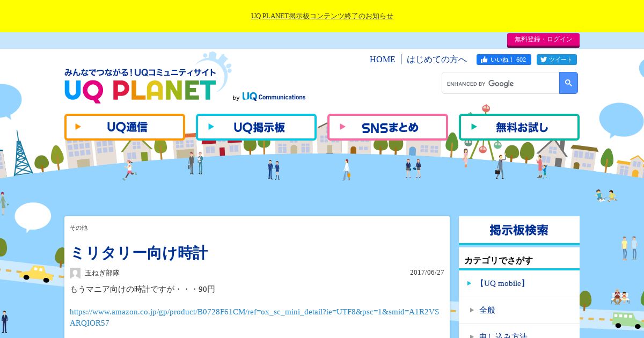The height and width of the screenshot is (338, 644).
Task: Click the post date 2017/06/27
Action: [427, 273]
